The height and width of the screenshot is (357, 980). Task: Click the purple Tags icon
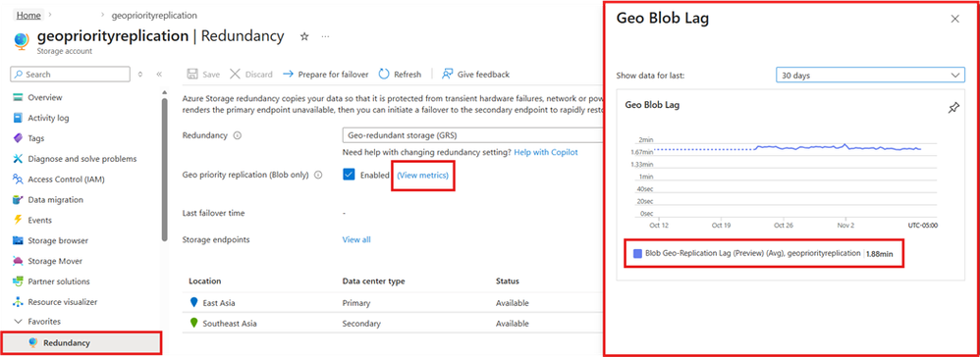point(18,138)
